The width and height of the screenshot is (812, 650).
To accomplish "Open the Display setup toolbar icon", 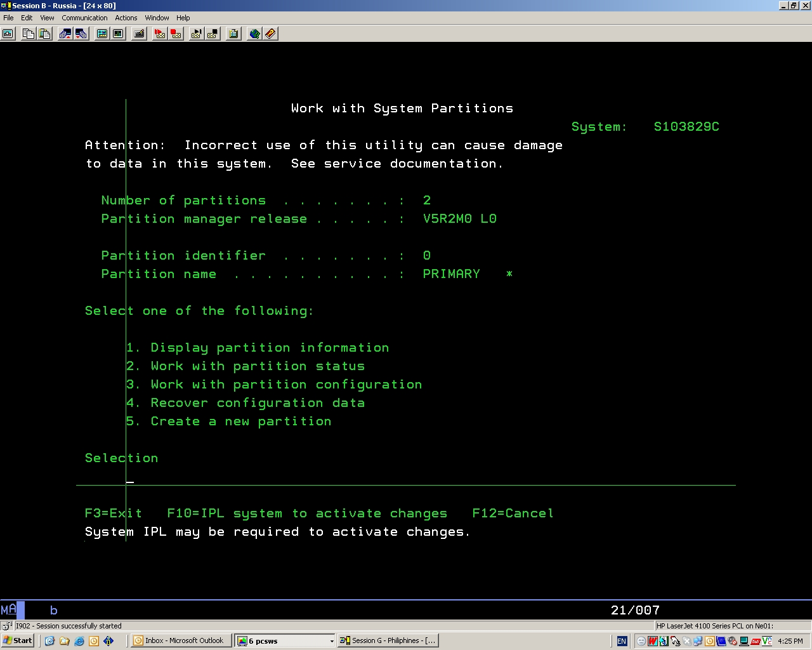I will point(101,34).
